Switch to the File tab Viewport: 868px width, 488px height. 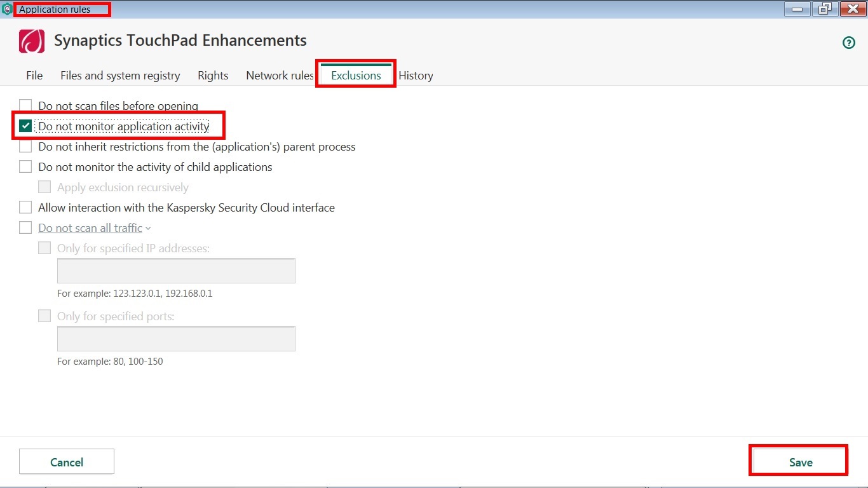coord(34,76)
